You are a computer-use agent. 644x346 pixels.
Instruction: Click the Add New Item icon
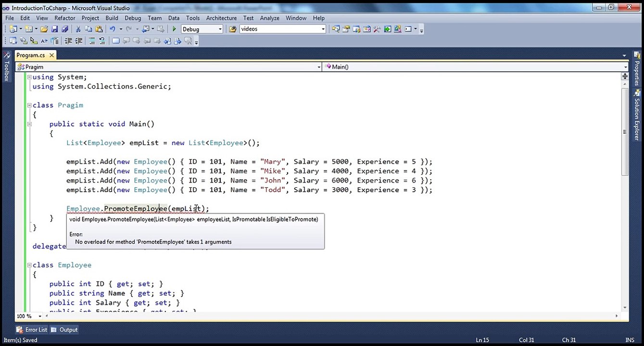(29, 29)
